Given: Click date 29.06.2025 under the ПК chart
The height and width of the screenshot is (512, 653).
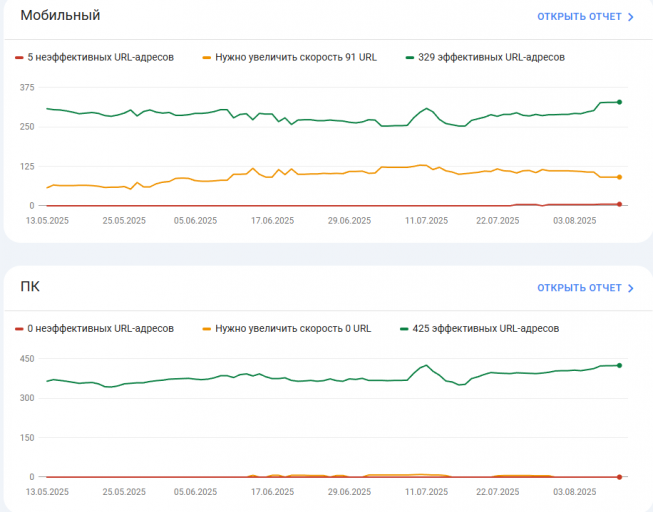Looking at the screenshot, I should coord(349,492).
